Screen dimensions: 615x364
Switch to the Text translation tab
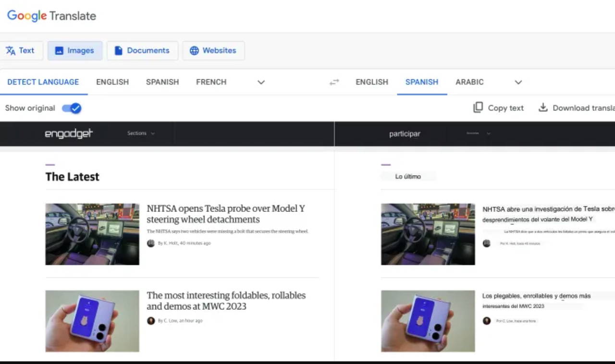21,50
